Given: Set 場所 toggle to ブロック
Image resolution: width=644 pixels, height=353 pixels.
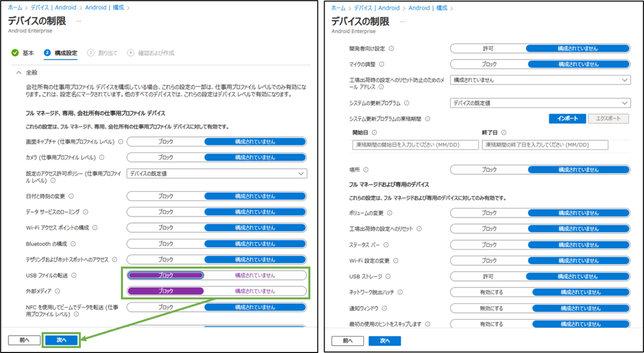Looking at the screenshot, I should (489, 169).
